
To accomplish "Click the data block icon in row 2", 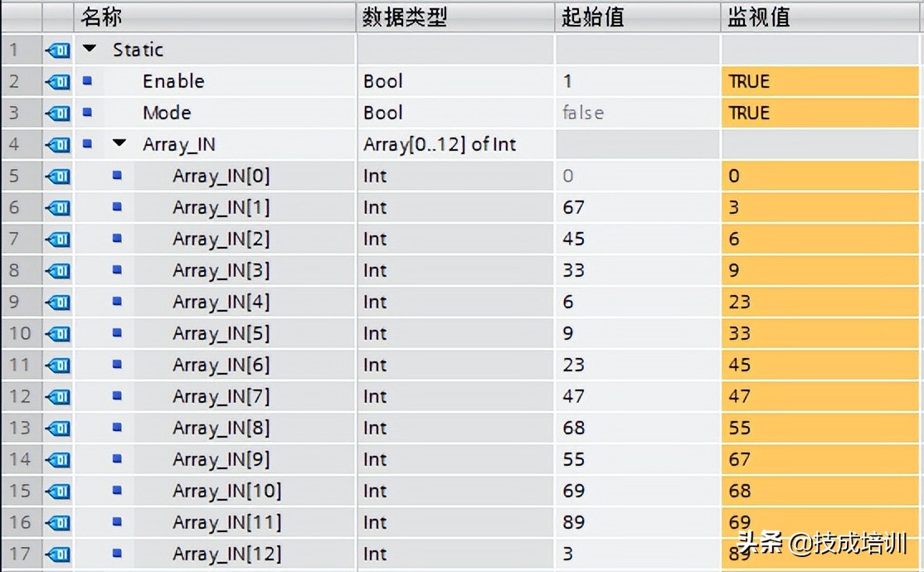I will (x=58, y=81).
